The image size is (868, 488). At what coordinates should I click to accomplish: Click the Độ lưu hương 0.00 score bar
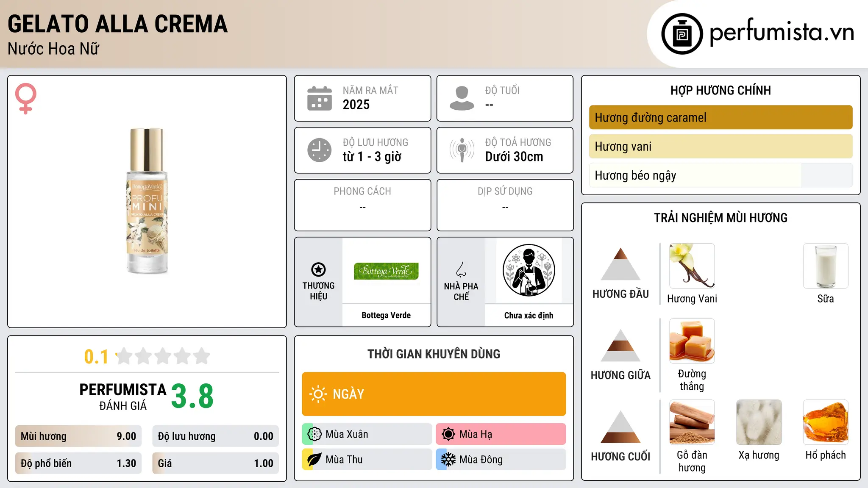pyautogui.click(x=216, y=436)
